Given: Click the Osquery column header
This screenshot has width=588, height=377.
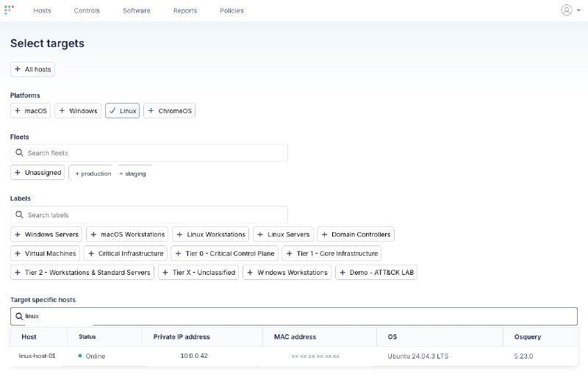Looking at the screenshot, I should pos(528,337).
